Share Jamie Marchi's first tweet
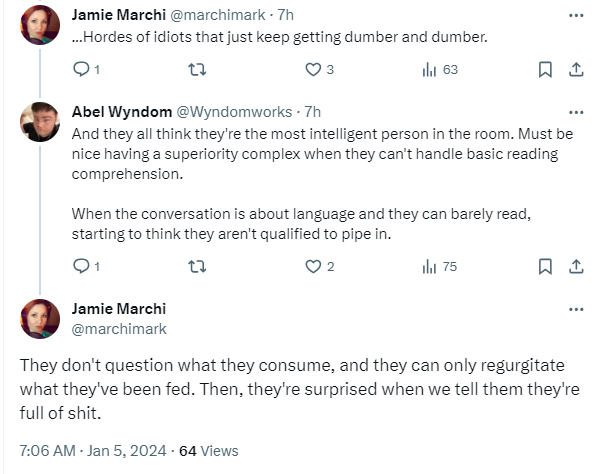The image size is (600, 474). click(x=576, y=69)
